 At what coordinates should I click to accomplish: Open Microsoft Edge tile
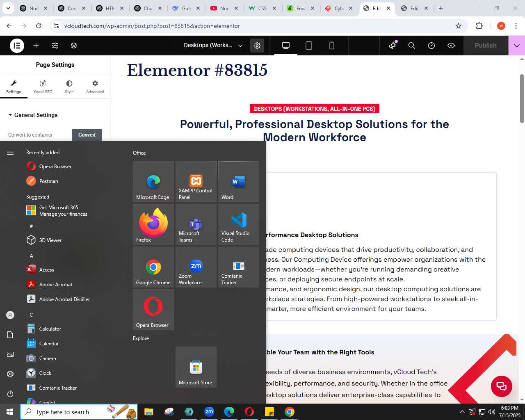point(153,182)
